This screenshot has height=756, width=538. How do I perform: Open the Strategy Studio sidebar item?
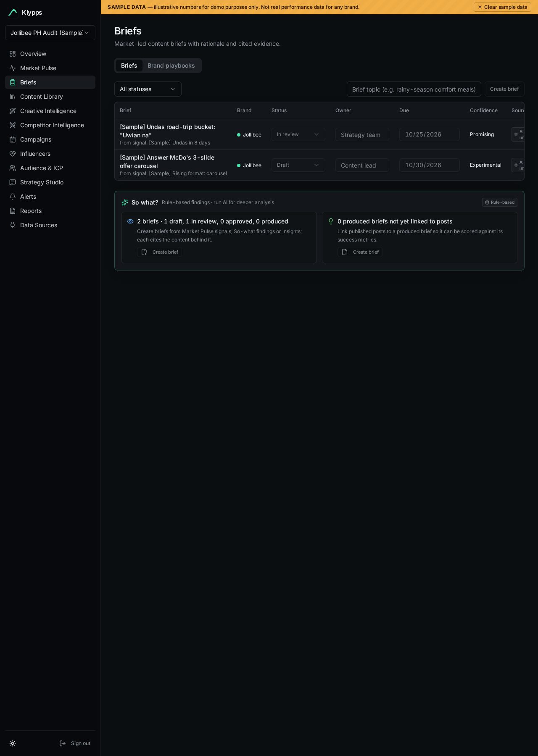tap(50, 182)
